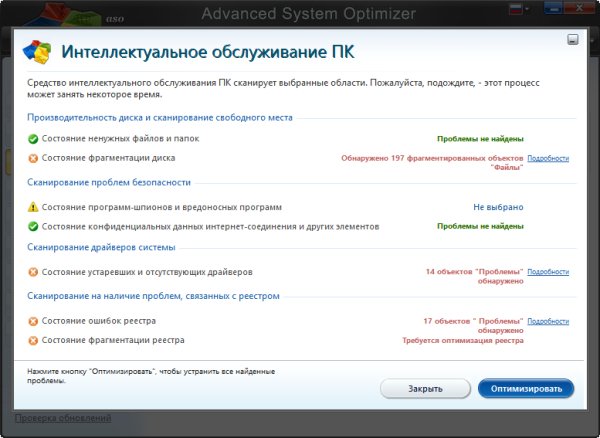The width and height of the screenshot is (600, 438).
Task: Close the Advanced System Optimizer main window
Action: (579, 8)
